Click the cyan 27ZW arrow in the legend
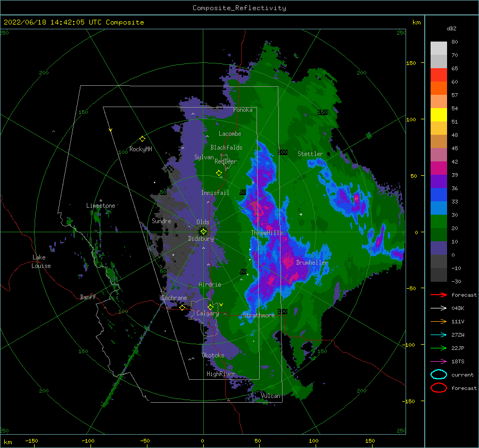Screen dimensions: 479x448 [439, 335]
